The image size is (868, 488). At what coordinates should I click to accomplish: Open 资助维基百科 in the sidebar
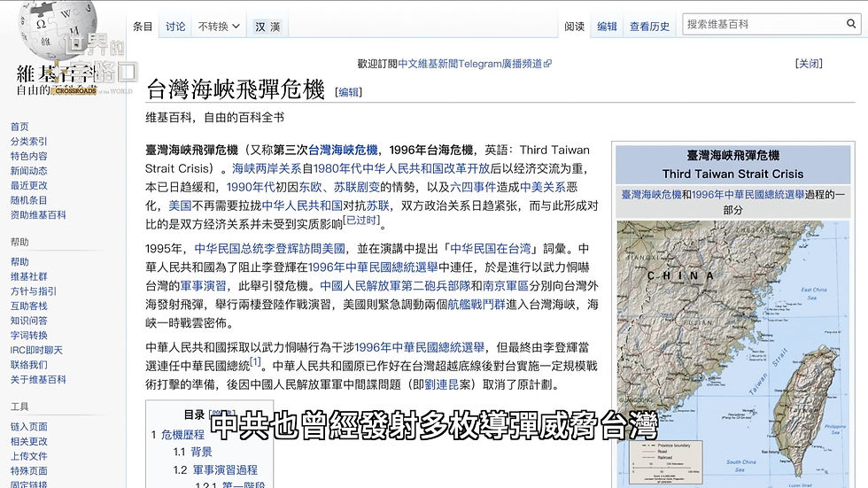click(38, 214)
